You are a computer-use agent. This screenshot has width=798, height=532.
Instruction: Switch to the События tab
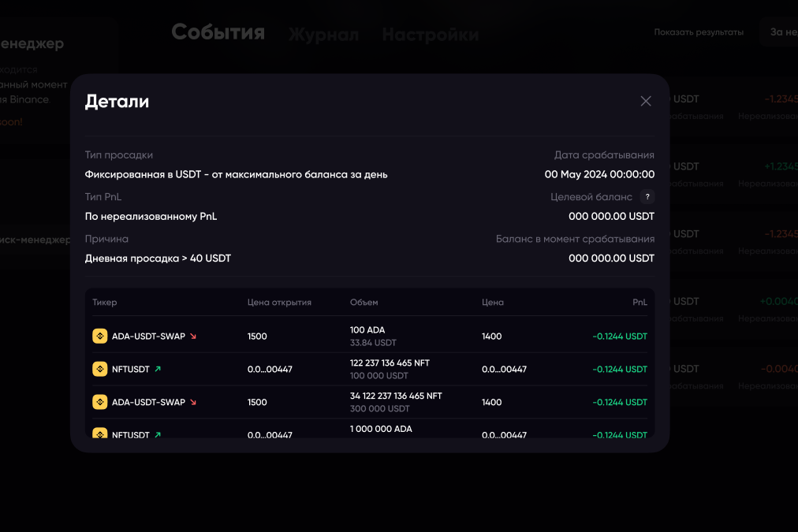(218, 32)
